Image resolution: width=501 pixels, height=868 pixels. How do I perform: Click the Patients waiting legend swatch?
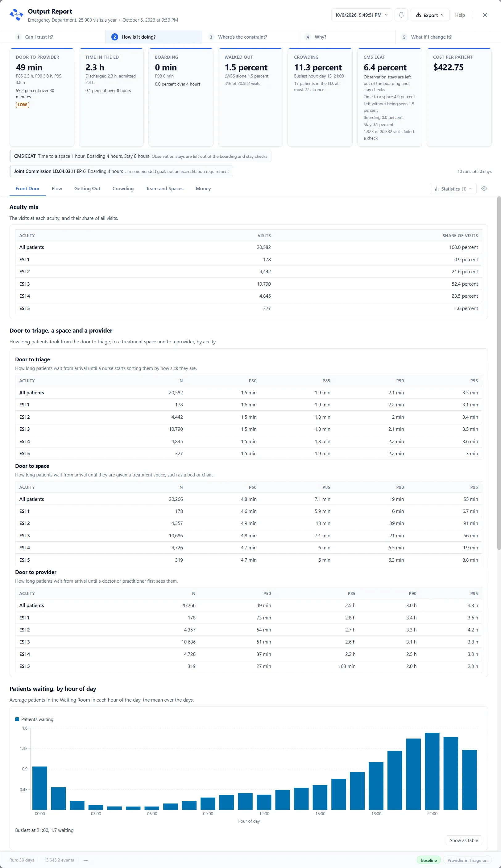click(x=17, y=719)
